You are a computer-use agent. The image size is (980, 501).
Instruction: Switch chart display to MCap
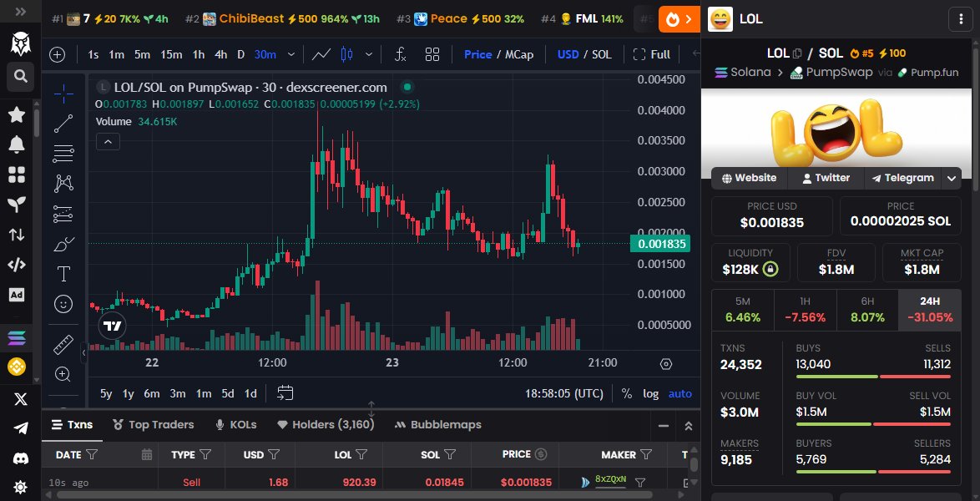[x=519, y=54]
